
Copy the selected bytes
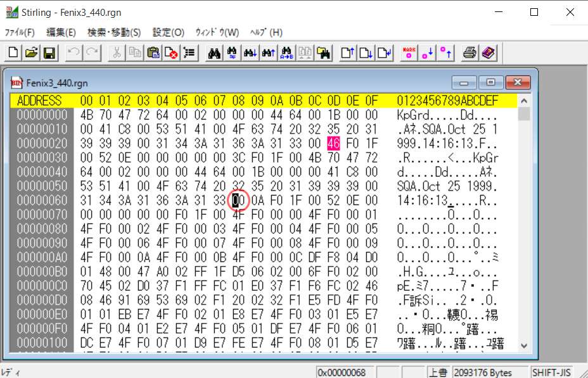pyautogui.click(x=135, y=53)
